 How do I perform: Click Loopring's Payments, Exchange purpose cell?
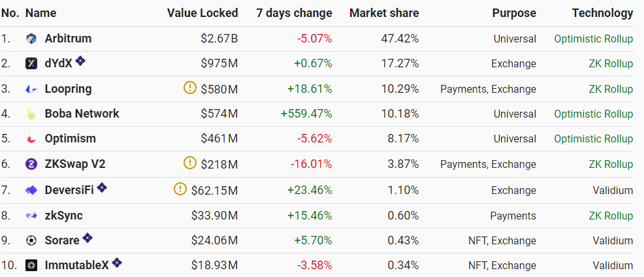[x=489, y=90]
